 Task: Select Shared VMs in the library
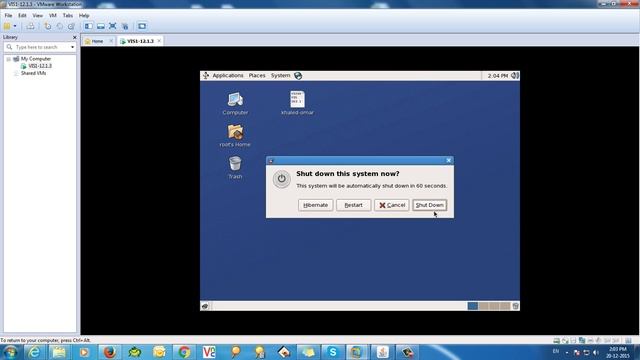tap(33, 73)
